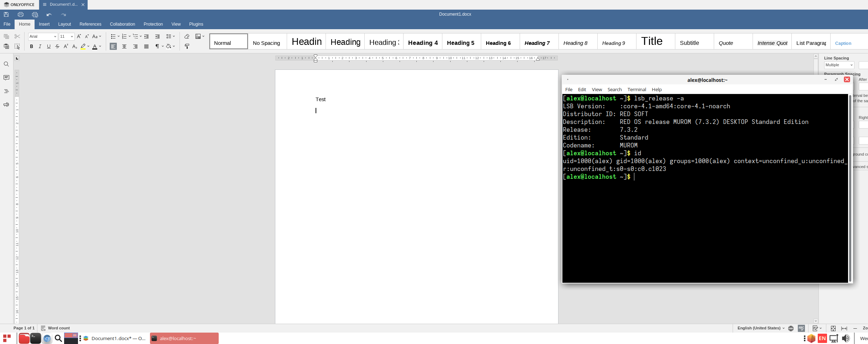The width and height of the screenshot is (868, 344).
Task: Toggle Align Left paragraph alignment
Action: 113,46
